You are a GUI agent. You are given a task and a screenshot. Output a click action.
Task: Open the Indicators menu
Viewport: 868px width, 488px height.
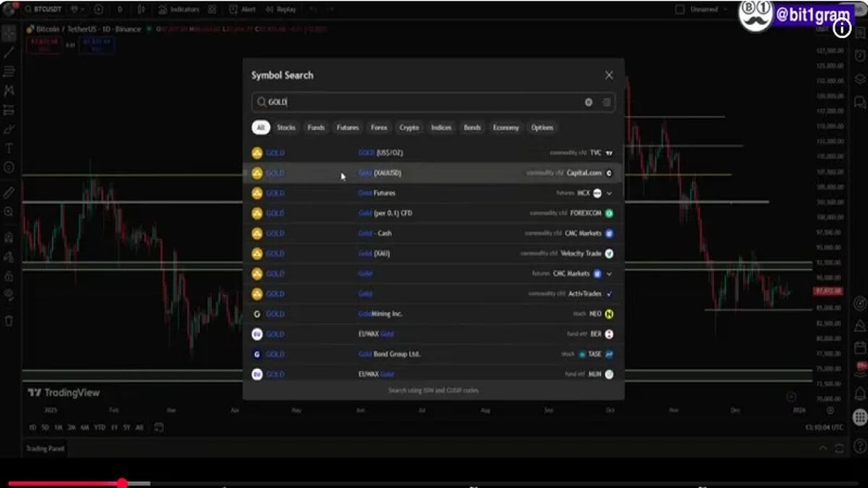click(x=179, y=10)
